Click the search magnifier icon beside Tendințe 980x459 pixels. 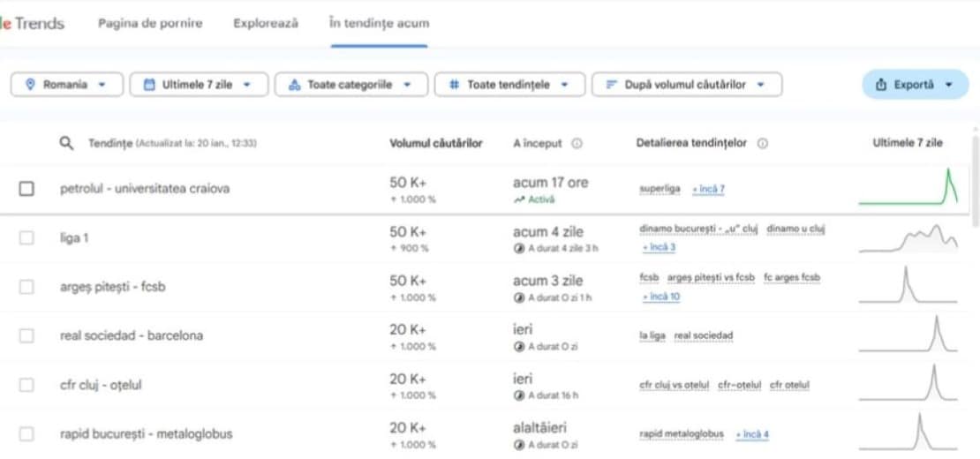coord(66,143)
